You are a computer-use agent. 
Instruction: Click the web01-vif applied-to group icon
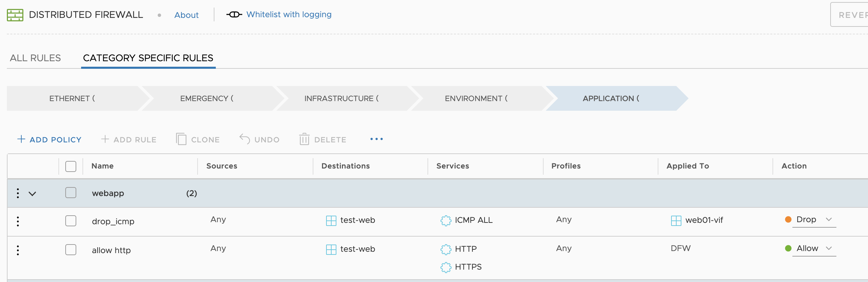pyautogui.click(x=676, y=220)
